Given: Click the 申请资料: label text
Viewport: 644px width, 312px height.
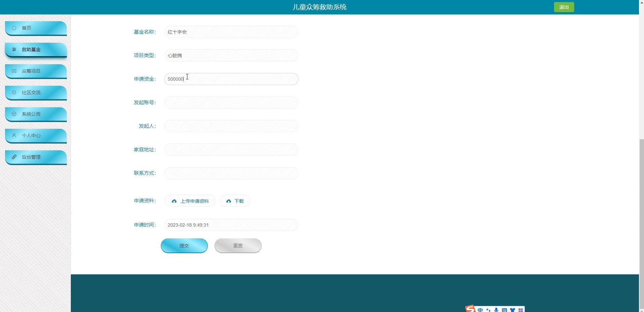Looking at the screenshot, I should point(145,201).
